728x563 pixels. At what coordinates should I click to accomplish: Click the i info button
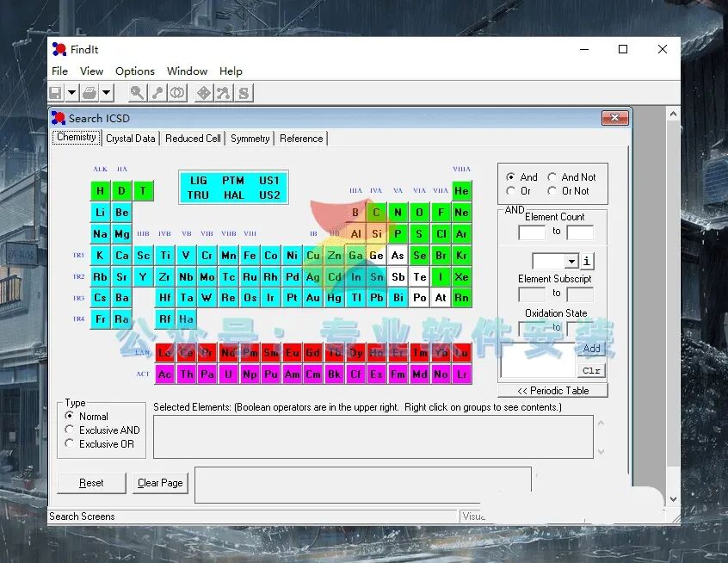tap(587, 261)
